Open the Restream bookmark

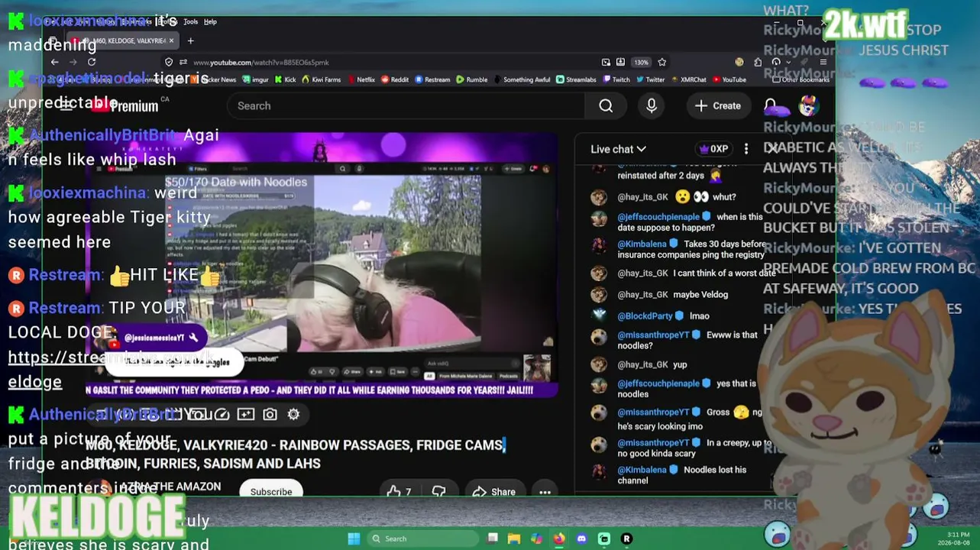coord(432,79)
